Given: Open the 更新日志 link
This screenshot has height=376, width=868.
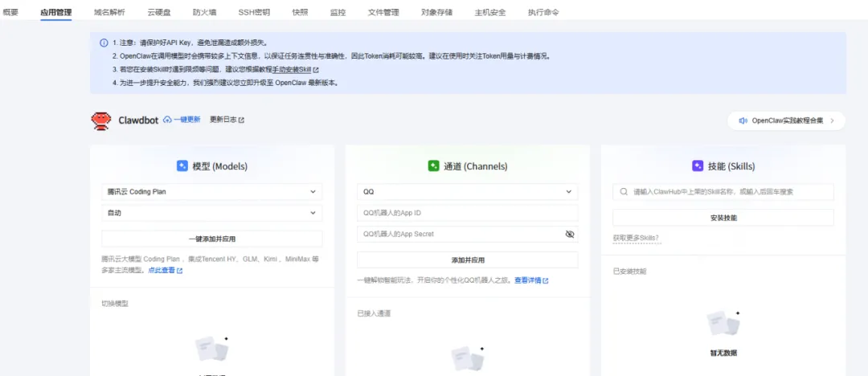Looking at the screenshot, I should point(223,120).
